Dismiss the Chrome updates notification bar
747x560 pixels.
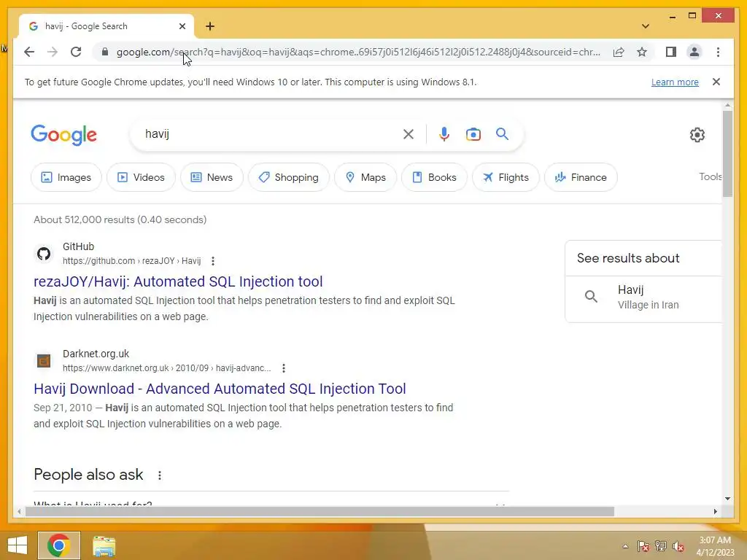(x=716, y=82)
